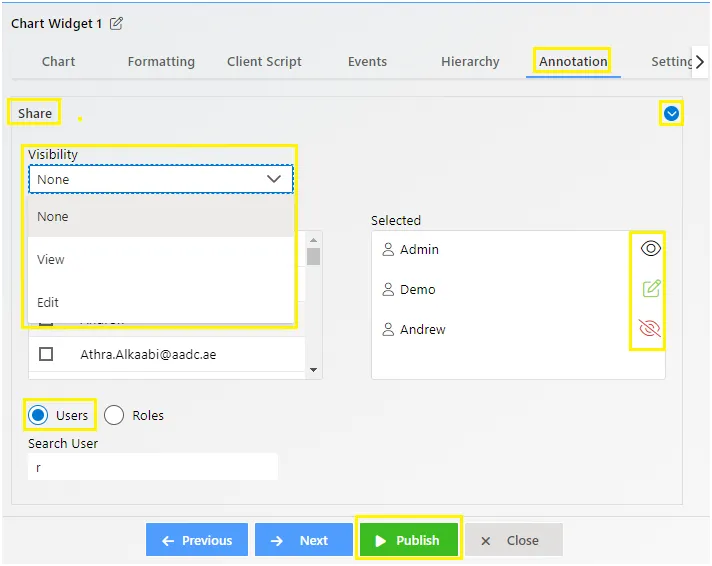The height and width of the screenshot is (566, 712).
Task: Click the green edit icon for Demo
Action: click(x=651, y=288)
